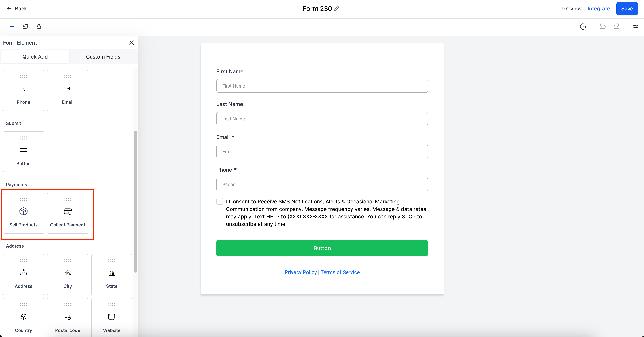Click the Sell Products payment icon
This screenshot has height=337, width=644.
pos(23,212)
